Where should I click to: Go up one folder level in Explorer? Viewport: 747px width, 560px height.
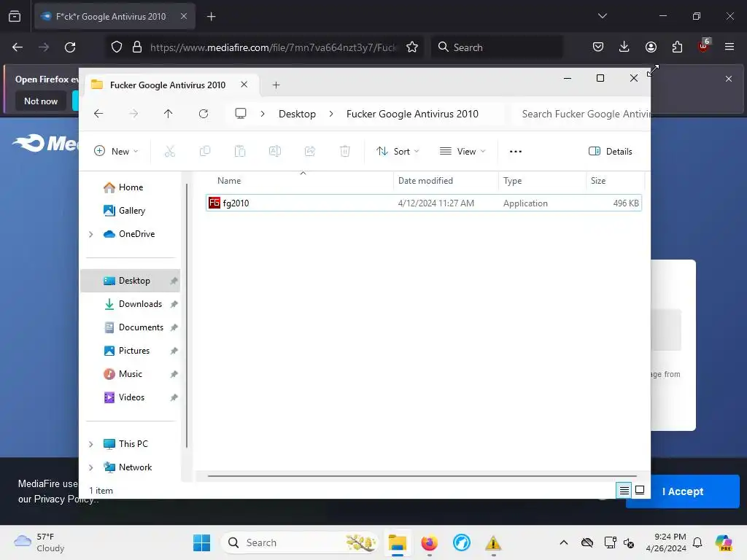[169, 114]
